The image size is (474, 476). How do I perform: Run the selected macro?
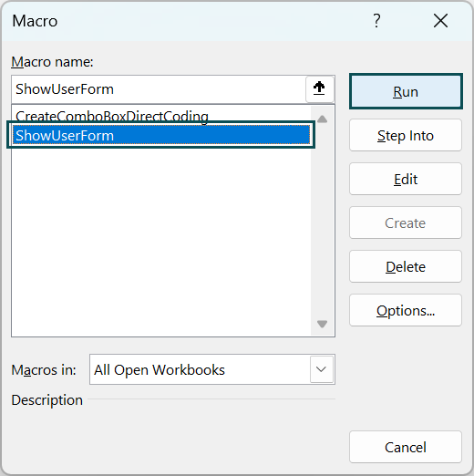coord(406,91)
